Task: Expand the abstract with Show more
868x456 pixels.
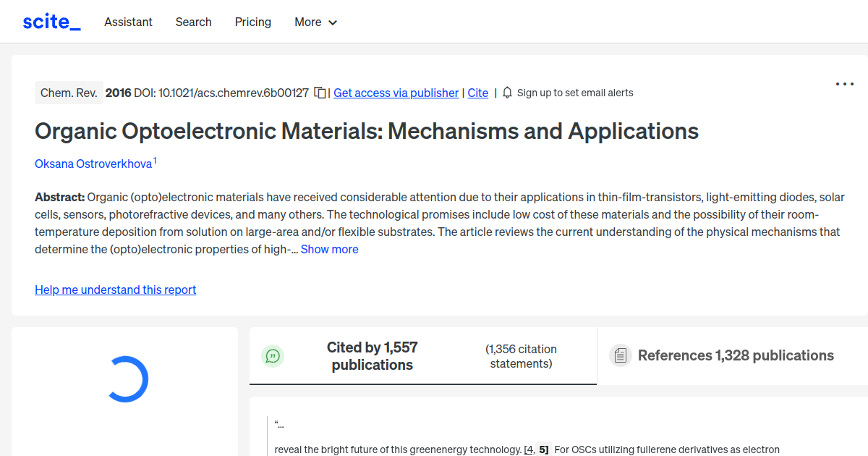Action: point(329,249)
